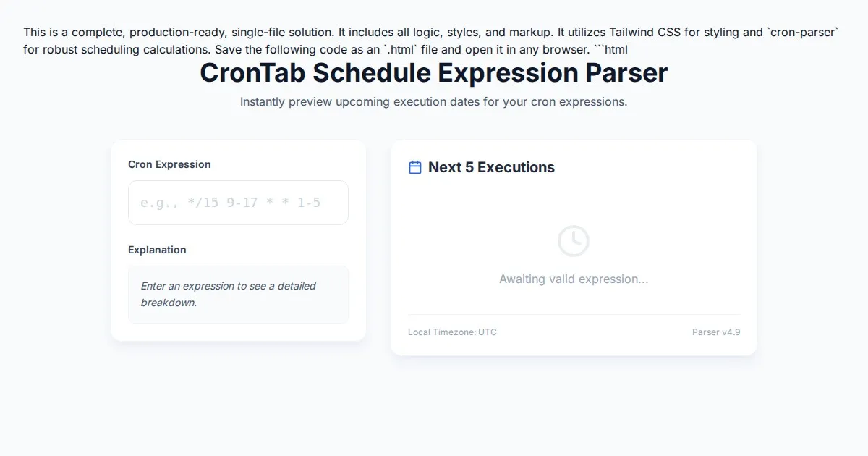
Task: Focus the Cron Expression input field
Action: coord(238,203)
